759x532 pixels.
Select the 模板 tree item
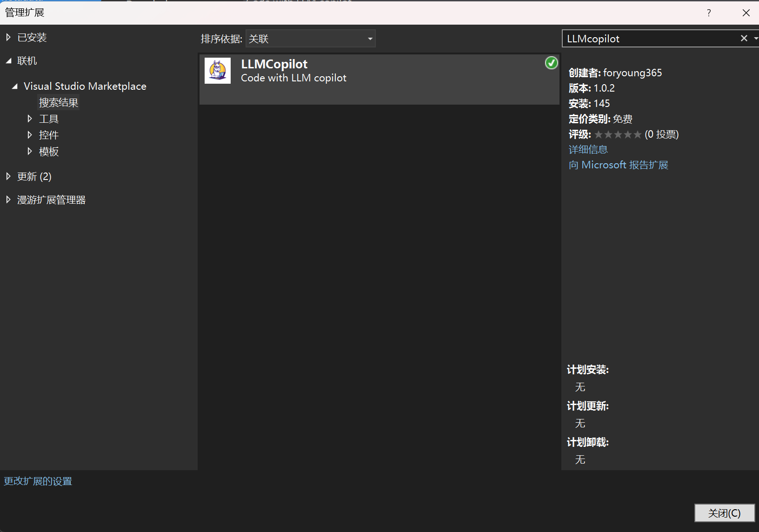tap(49, 151)
